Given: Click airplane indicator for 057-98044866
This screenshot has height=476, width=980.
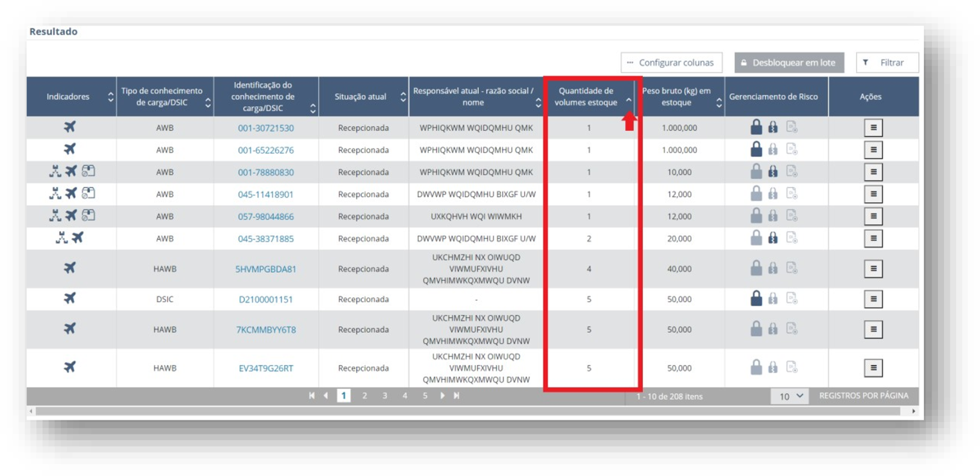Looking at the screenshot, I should tap(71, 216).
